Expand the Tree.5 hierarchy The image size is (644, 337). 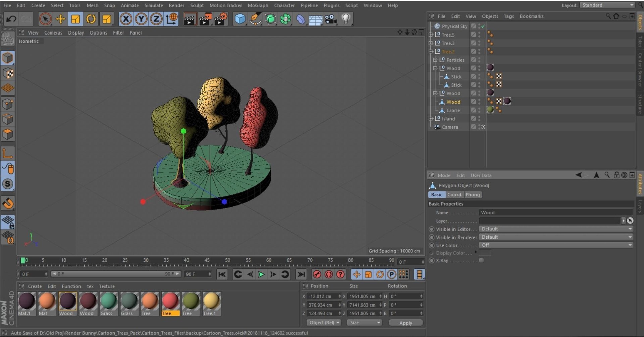tap(431, 35)
